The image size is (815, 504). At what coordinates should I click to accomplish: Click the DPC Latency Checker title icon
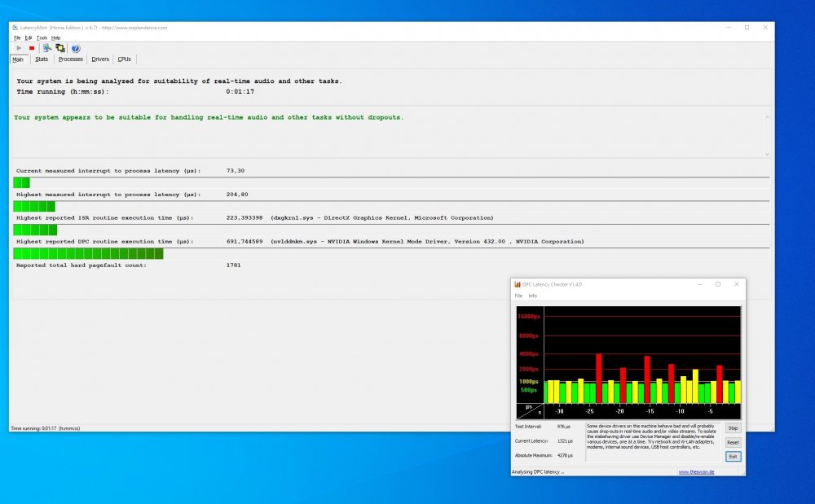tap(518, 284)
